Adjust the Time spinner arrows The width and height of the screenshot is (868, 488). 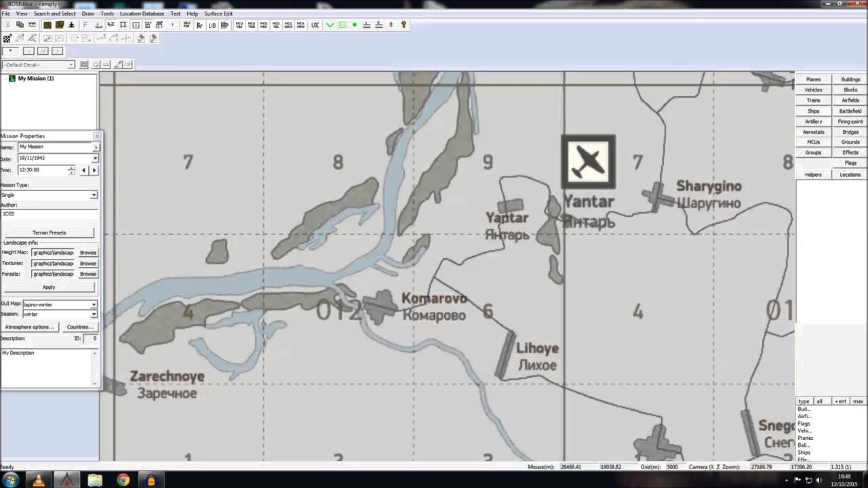coord(71,170)
